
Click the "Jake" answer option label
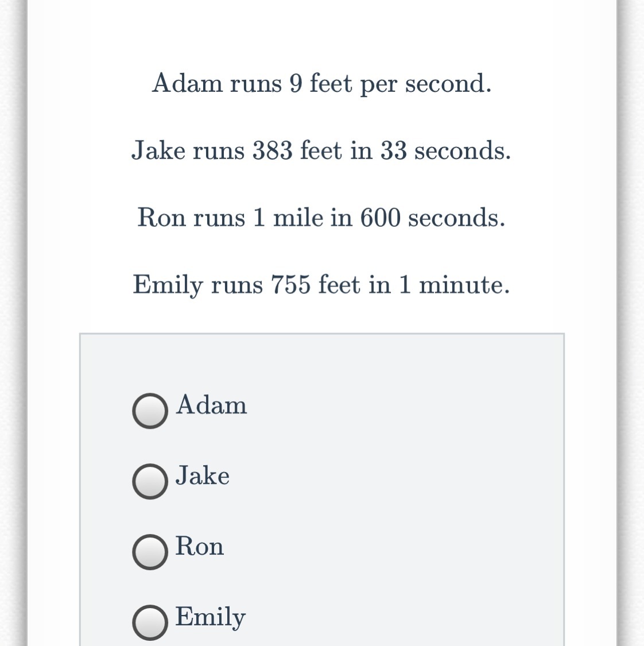coord(202,475)
